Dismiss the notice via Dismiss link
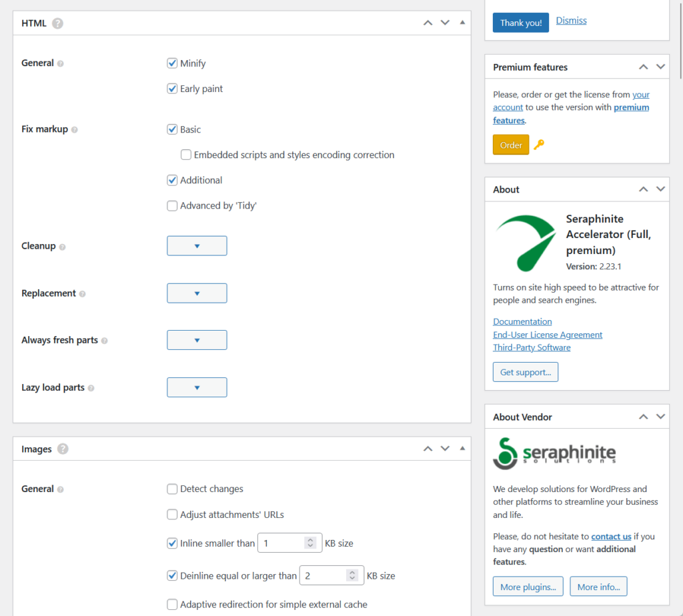The image size is (683, 616). click(x=571, y=21)
